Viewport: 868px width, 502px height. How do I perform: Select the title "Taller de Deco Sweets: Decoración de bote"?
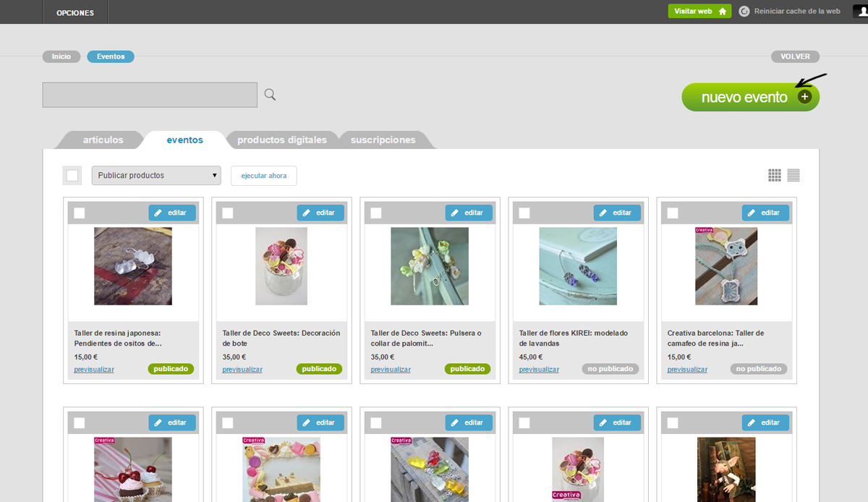click(x=281, y=339)
